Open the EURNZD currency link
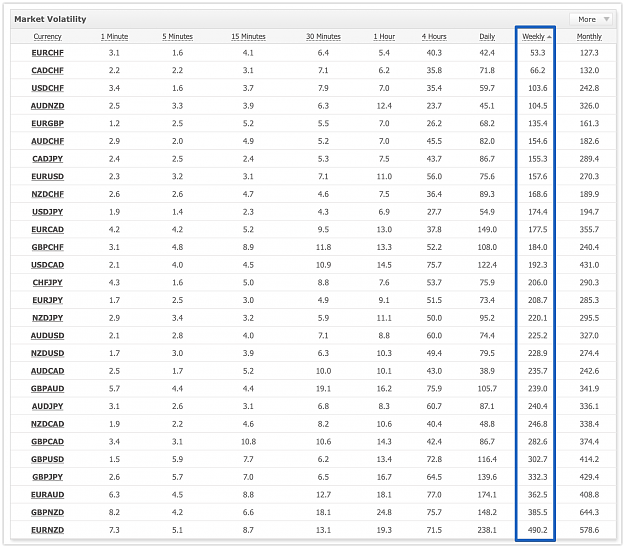The image size is (625, 548). coord(47,530)
